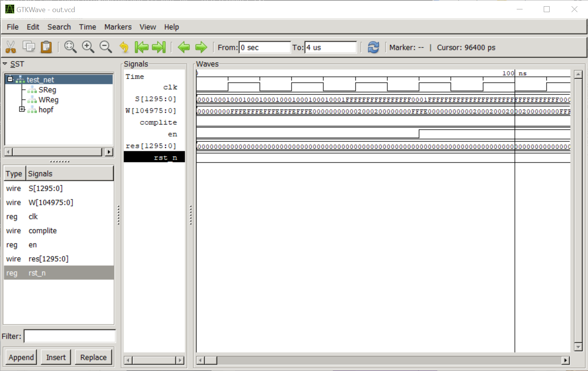The width and height of the screenshot is (588, 371).
Task: Click the Reload waveform icon
Action: coord(373,47)
